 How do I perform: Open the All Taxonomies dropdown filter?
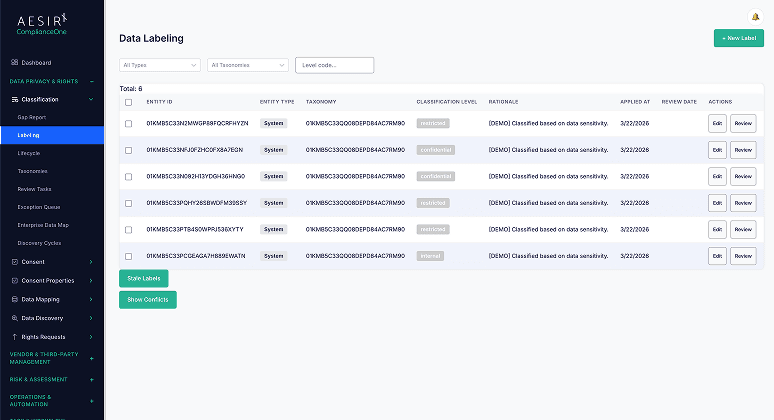[x=247, y=65]
